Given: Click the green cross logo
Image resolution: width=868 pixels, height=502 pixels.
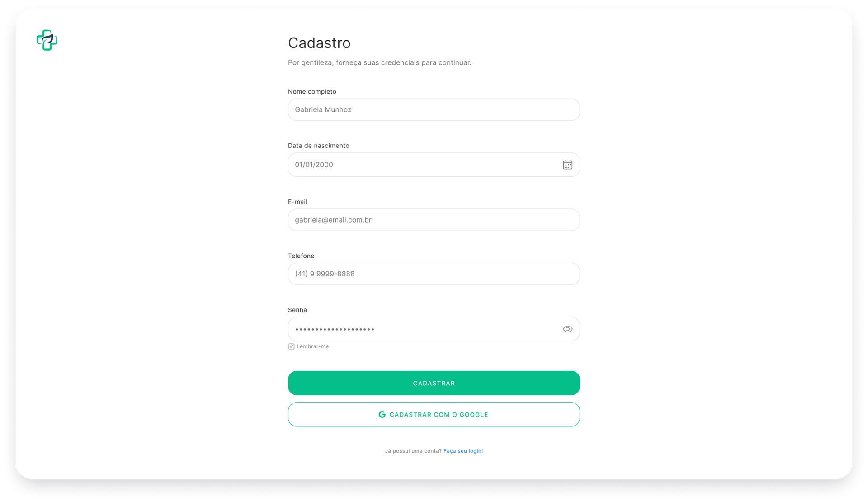Looking at the screenshot, I should click(x=47, y=40).
